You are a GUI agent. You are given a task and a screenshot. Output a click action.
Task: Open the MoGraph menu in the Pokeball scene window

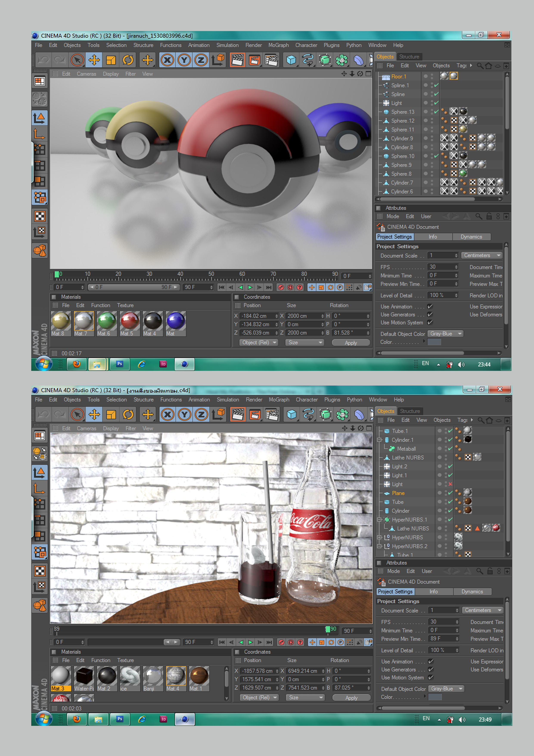coord(278,45)
